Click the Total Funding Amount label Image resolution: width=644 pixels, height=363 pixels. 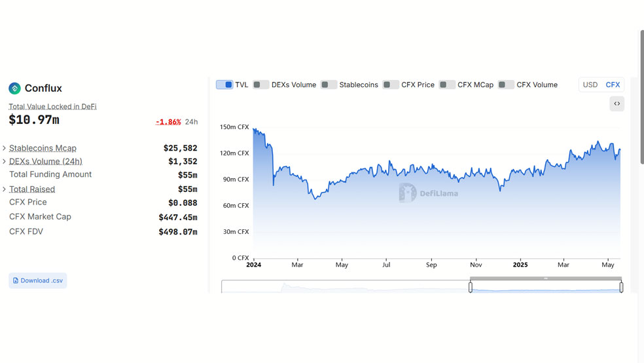coord(50,174)
